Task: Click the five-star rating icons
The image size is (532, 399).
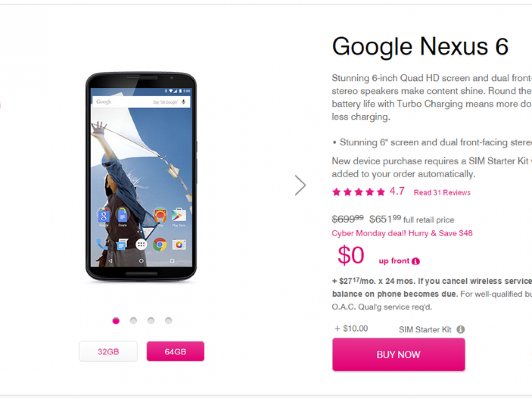Action: click(x=359, y=192)
